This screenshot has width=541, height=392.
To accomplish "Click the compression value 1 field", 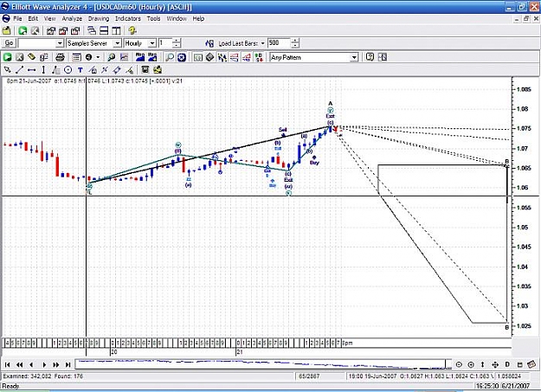I will [165, 43].
